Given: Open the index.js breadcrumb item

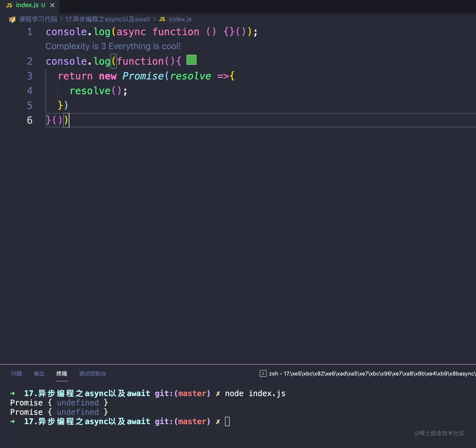Looking at the screenshot, I should (x=180, y=19).
